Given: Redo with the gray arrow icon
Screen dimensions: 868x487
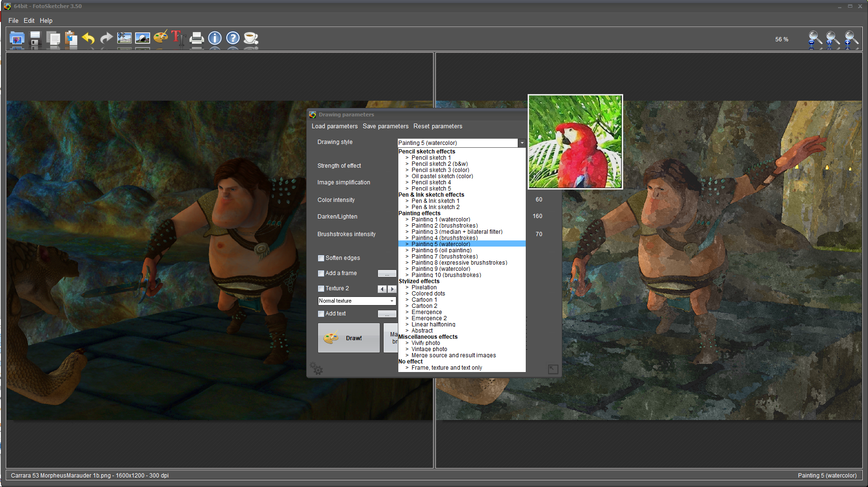Looking at the screenshot, I should point(106,38).
